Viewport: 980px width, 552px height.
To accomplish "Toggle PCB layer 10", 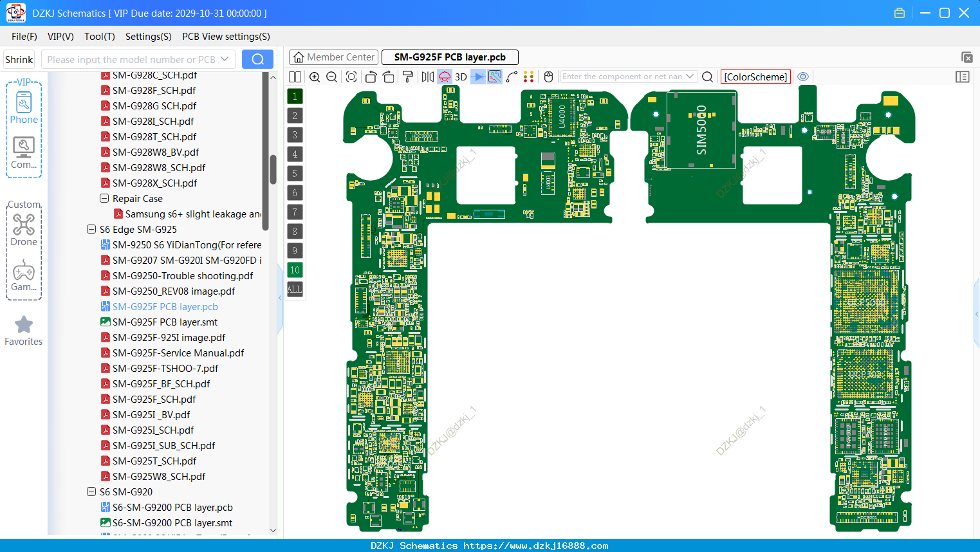I will pyautogui.click(x=295, y=270).
